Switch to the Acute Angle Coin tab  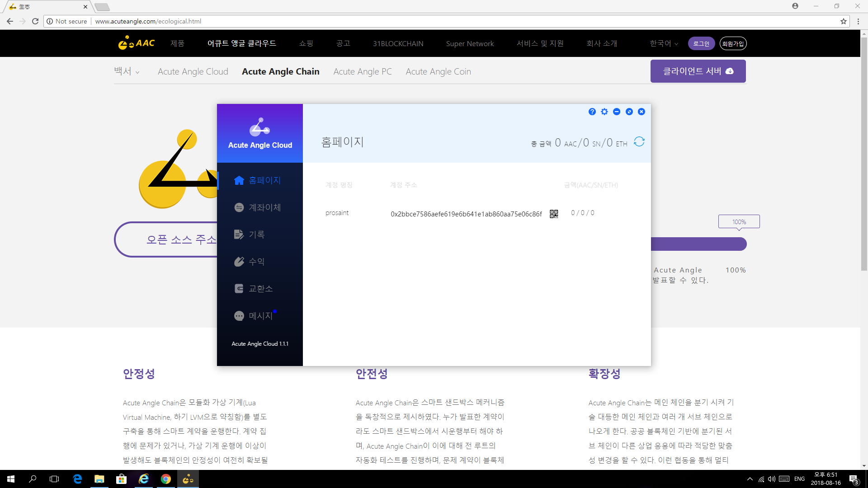click(x=438, y=71)
